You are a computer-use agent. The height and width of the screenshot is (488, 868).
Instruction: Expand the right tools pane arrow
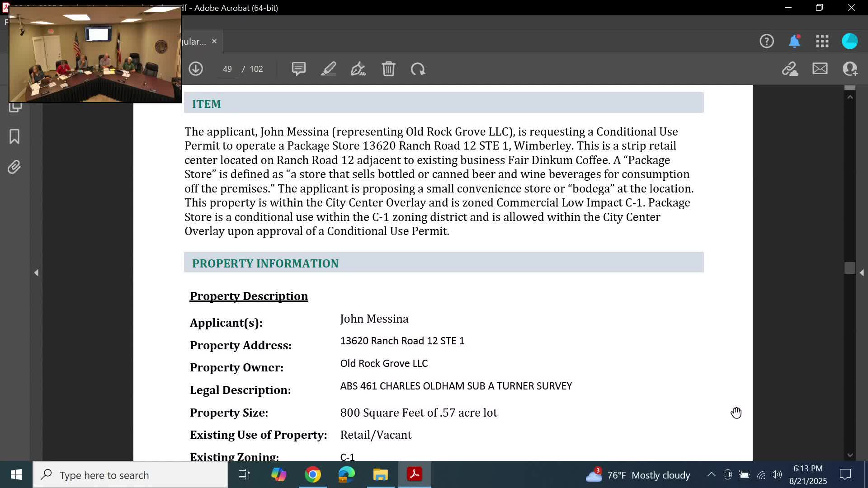click(862, 272)
